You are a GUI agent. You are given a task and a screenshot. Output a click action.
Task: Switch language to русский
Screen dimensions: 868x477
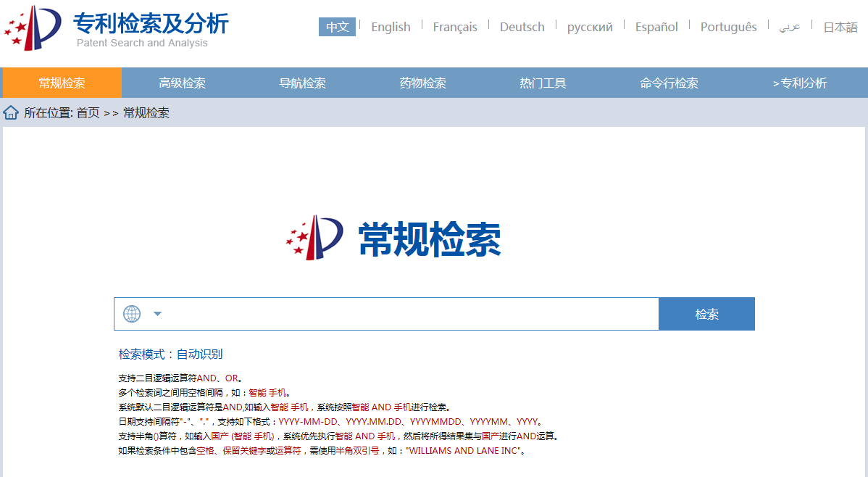[x=590, y=27]
